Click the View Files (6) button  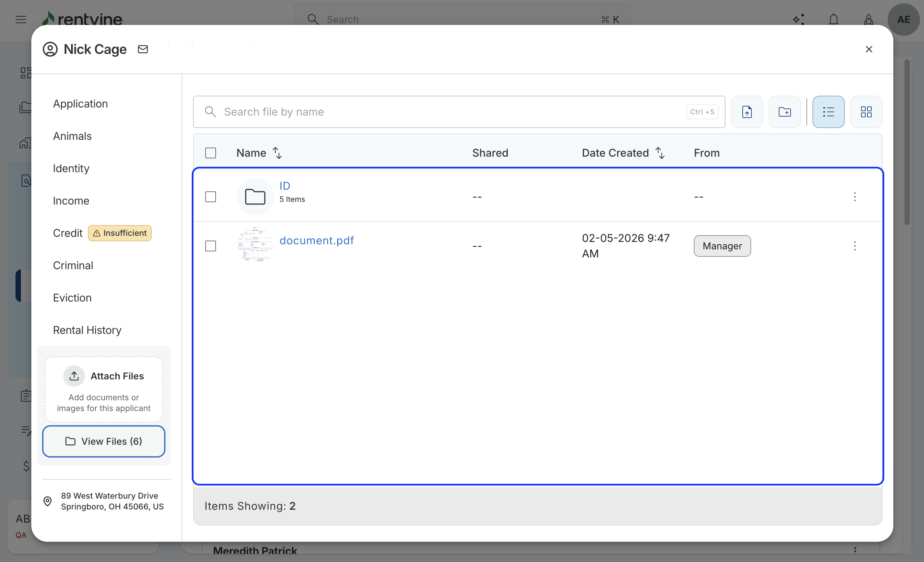point(103,441)
